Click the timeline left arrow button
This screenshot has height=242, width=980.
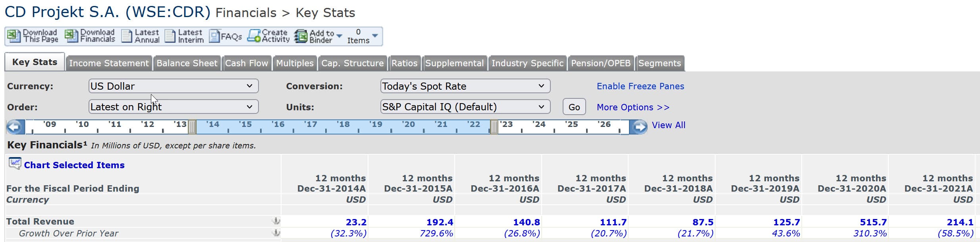[x=15, y=127]
